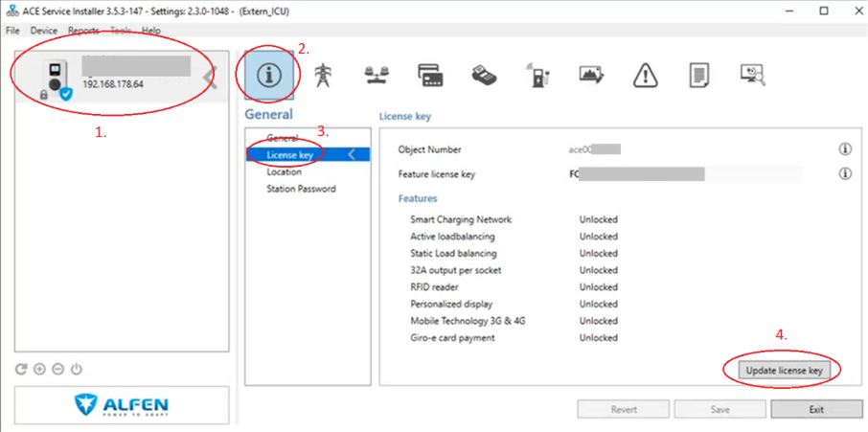
Task: Open the File menu
Action: pos(12,31)
